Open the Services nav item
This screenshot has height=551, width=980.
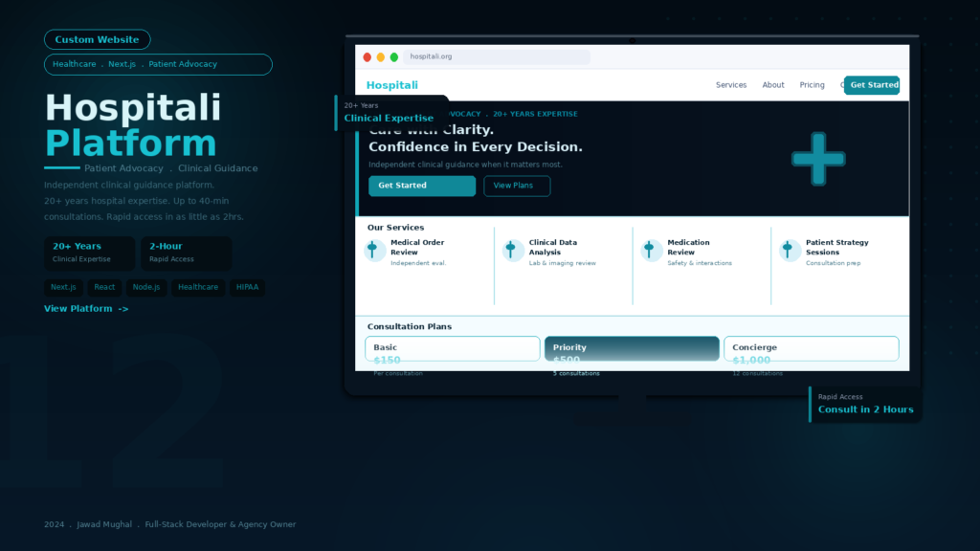(730, 85)
